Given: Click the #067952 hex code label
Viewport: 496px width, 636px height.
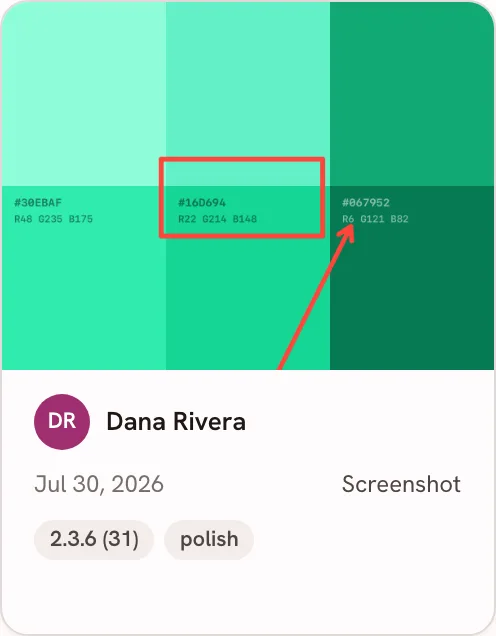Looking at the screenshot, I should point(366,202).
